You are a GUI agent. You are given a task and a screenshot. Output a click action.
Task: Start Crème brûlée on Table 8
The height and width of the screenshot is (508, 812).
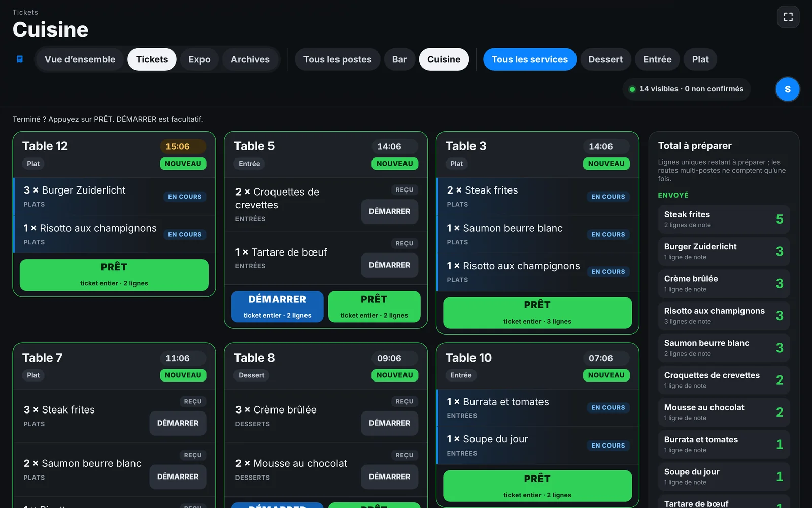(x=389, y=423)
